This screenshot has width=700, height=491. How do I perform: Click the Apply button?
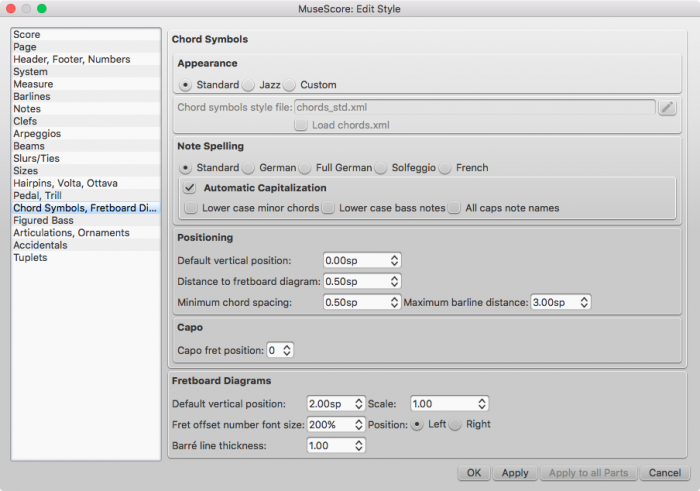click(x=515, y=473)
